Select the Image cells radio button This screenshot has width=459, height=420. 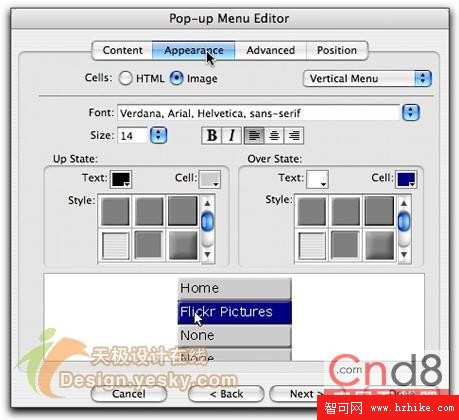pyautogui.click(x=177, y=78)
